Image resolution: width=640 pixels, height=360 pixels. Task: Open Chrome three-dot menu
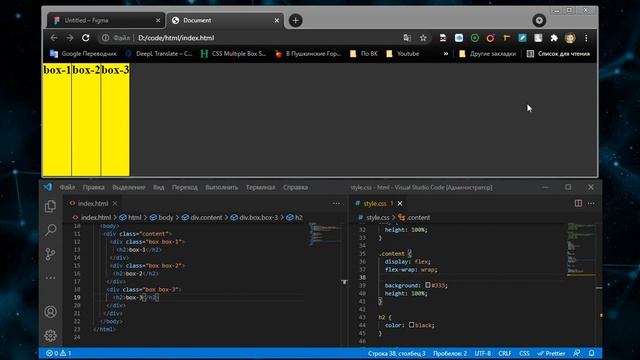click(x=586, y=38)
